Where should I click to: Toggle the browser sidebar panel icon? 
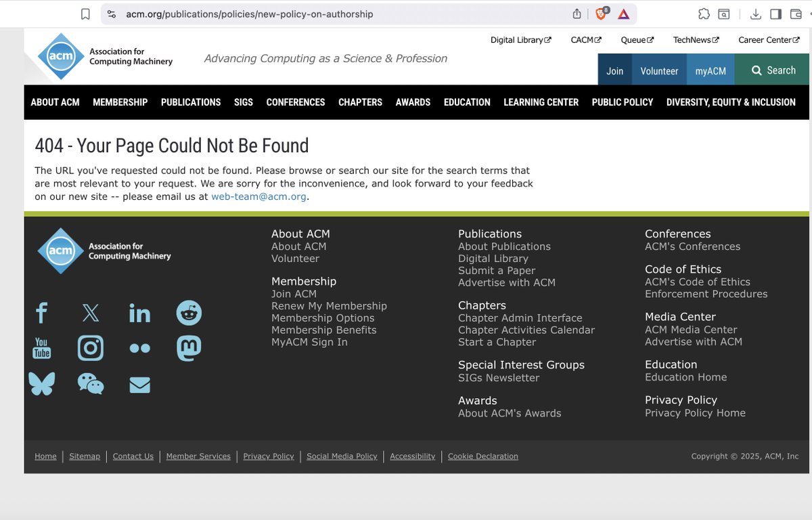pos(776,14)
